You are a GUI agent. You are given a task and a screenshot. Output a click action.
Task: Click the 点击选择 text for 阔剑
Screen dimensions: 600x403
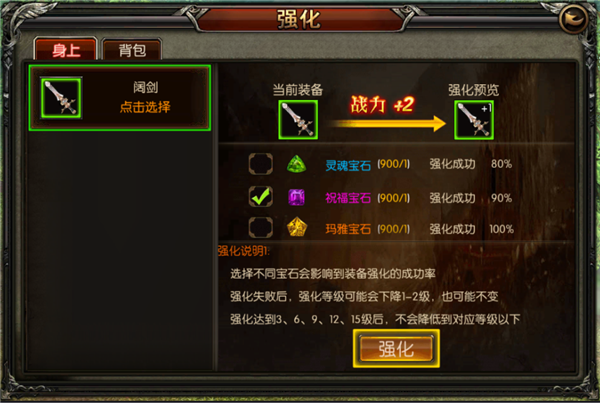pyautogui.click(x=145, y=107)
